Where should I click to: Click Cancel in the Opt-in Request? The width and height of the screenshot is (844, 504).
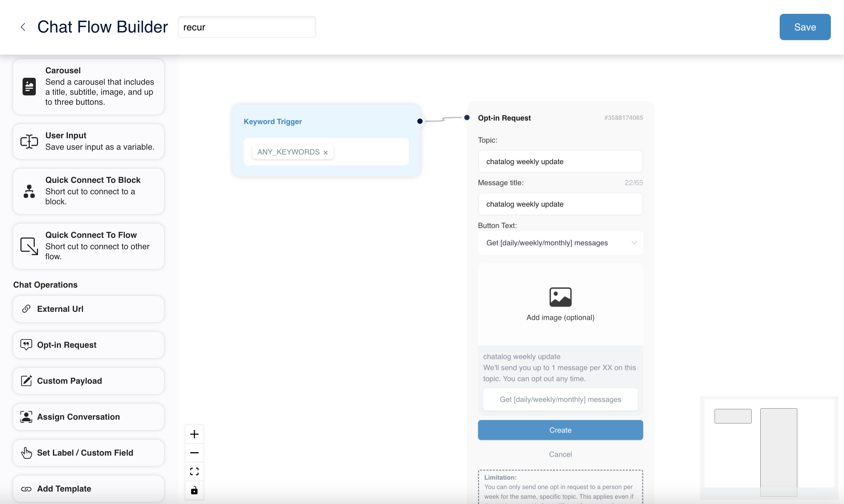coord(560,454)
